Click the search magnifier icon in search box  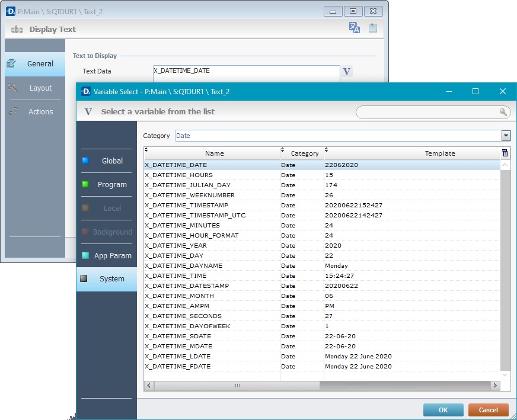point(503,112)
